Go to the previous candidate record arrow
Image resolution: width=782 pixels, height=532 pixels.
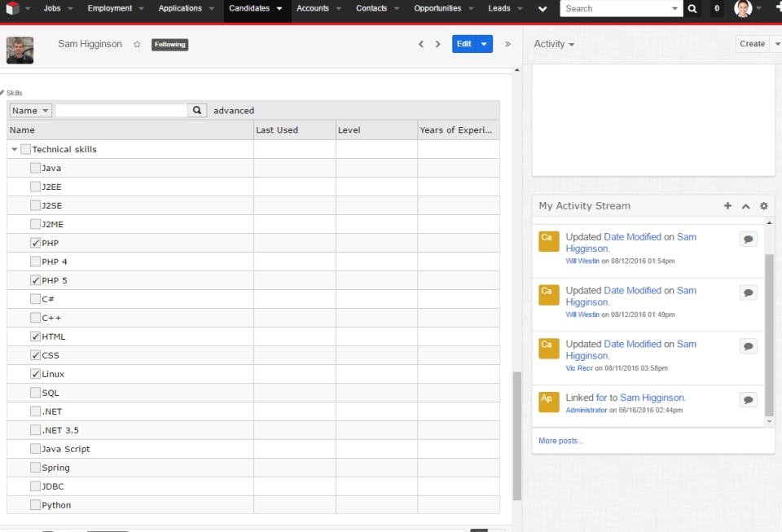click(x=421, y=44)
